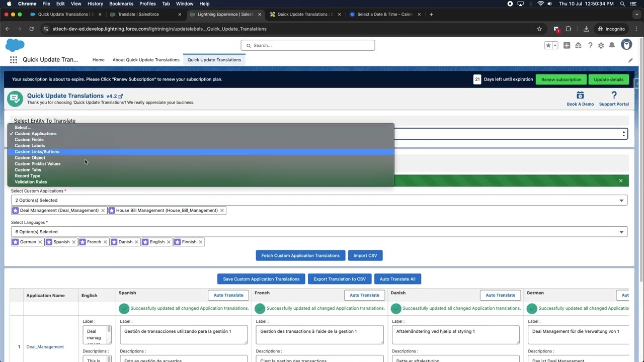The width and height of the screenshot is (644, 362).
Task: Edit navigation bar with pencil icon
Action: pos(630,60)
